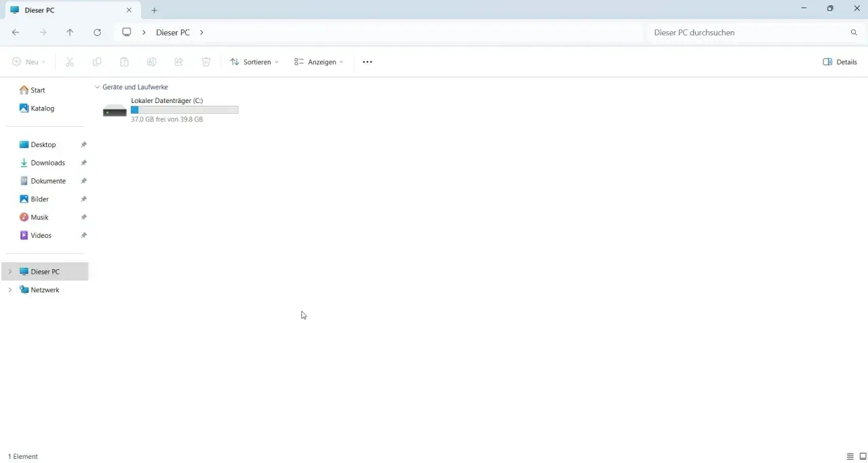Toggle the Details pane button
868x463 pixels.
[x=840, y=62]
